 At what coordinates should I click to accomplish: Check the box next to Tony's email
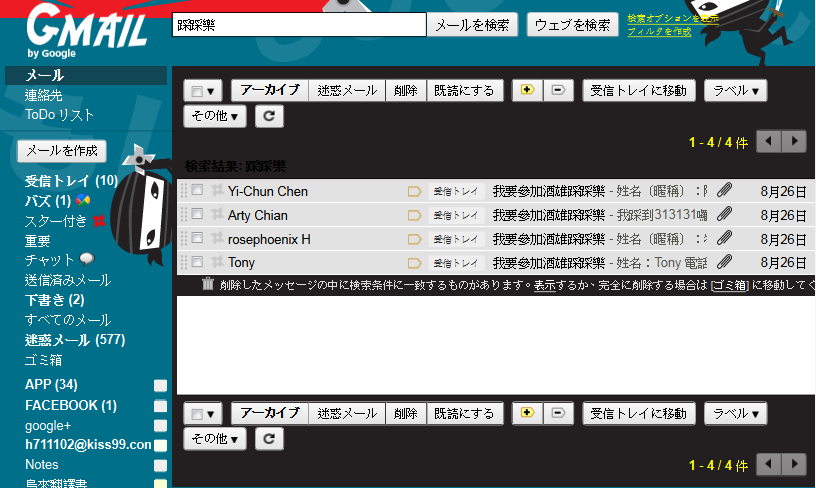[x=198, y=262]
